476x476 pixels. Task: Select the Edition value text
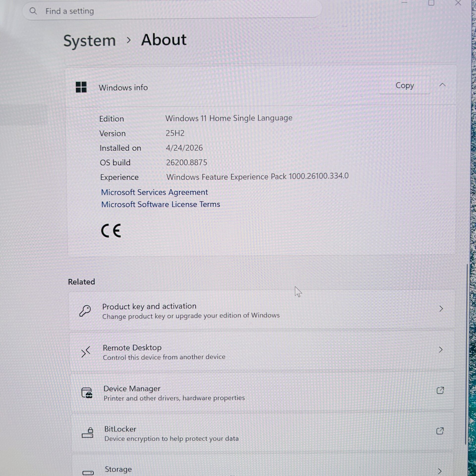coord(229,118)
